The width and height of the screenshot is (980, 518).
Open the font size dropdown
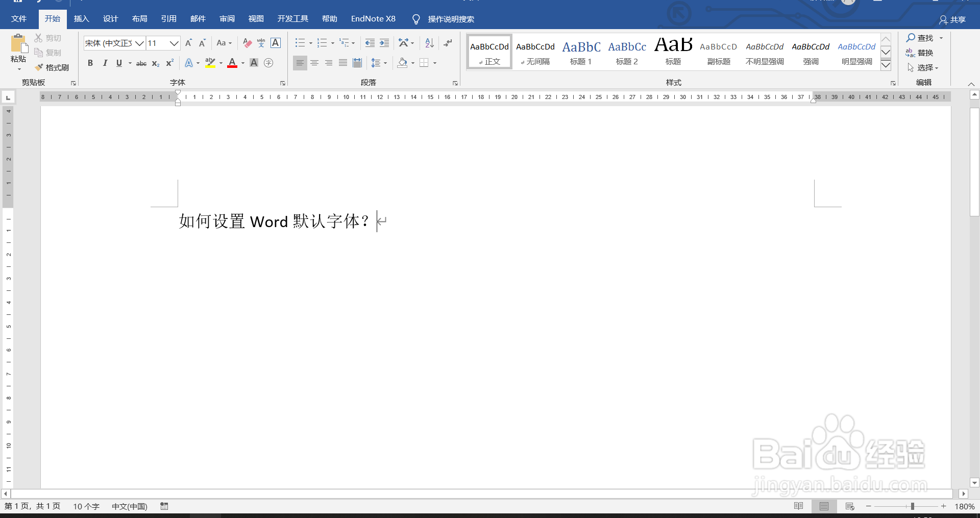tap(174, 43)
